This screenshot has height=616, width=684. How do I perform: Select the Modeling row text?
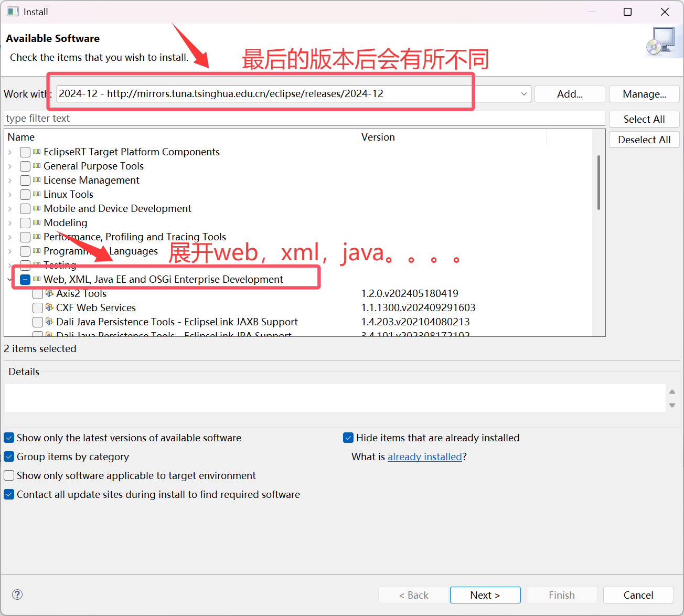tap(66, 222)
